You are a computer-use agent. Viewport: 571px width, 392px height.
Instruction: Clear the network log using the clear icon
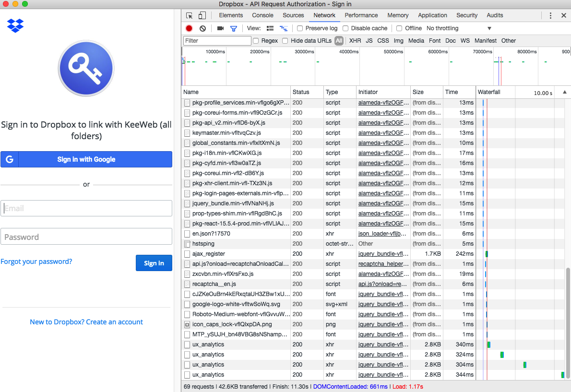(x=202, y=28)
